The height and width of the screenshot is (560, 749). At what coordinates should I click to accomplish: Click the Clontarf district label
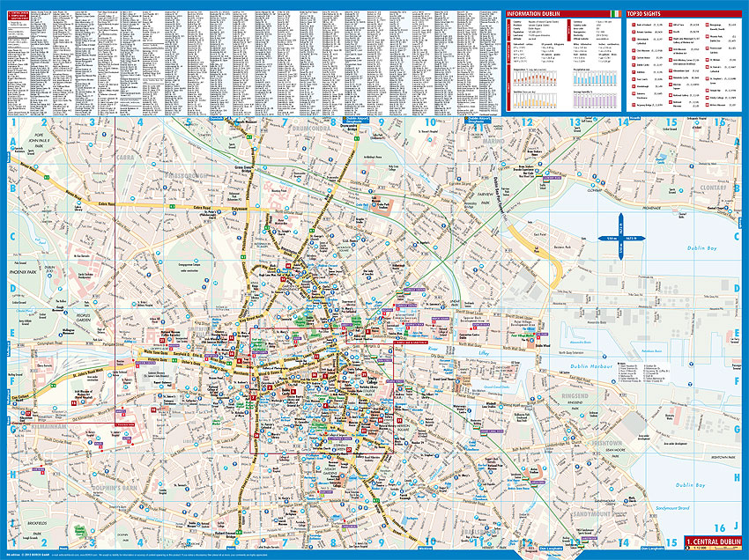point(712,187)
